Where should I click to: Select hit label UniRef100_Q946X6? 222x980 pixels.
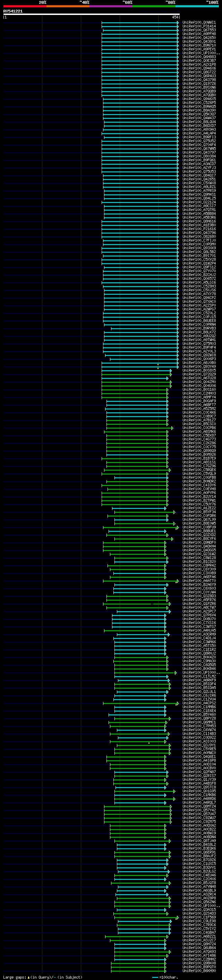(199, 68)
